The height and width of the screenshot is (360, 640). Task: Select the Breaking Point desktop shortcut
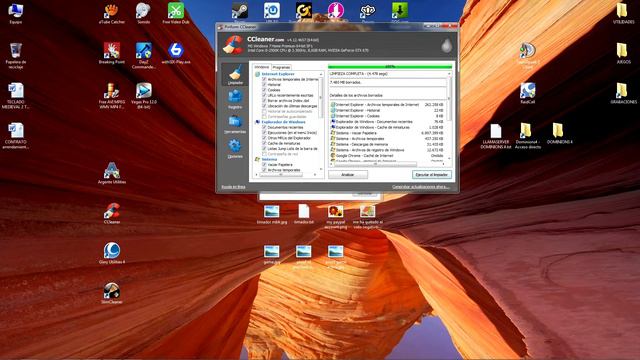(111, 53)
